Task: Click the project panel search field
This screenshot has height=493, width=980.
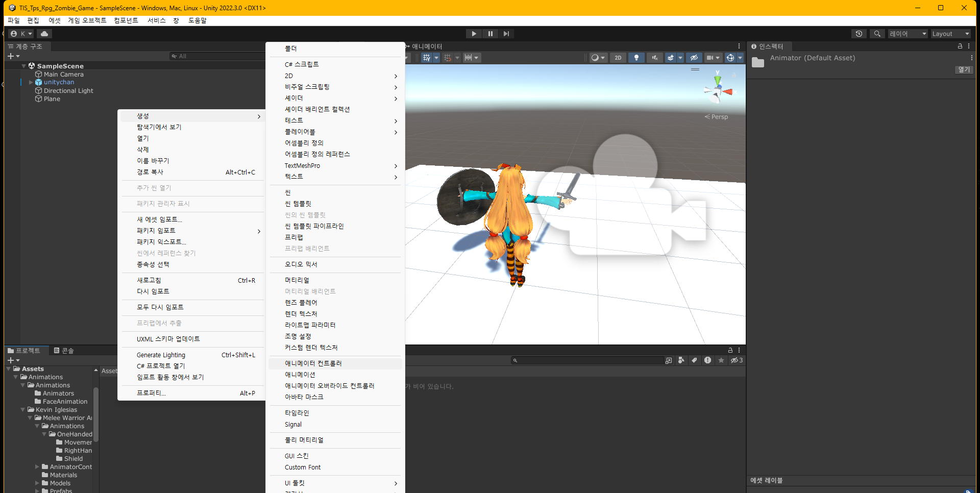Action: (x=589, y=360)
